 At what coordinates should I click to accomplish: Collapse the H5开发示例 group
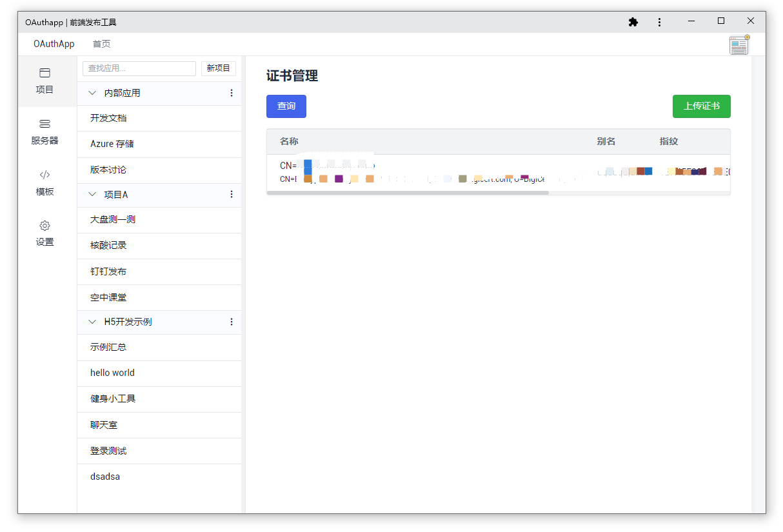(92, 322)
